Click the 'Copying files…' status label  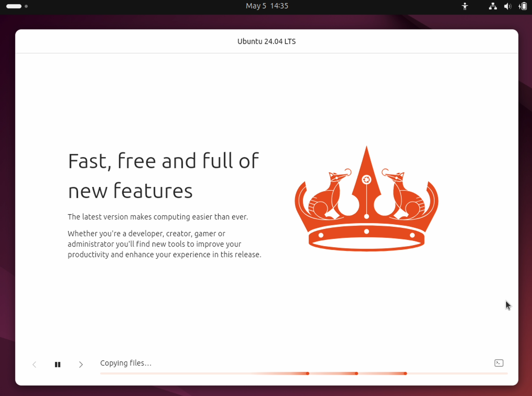[x=126, y=363]
